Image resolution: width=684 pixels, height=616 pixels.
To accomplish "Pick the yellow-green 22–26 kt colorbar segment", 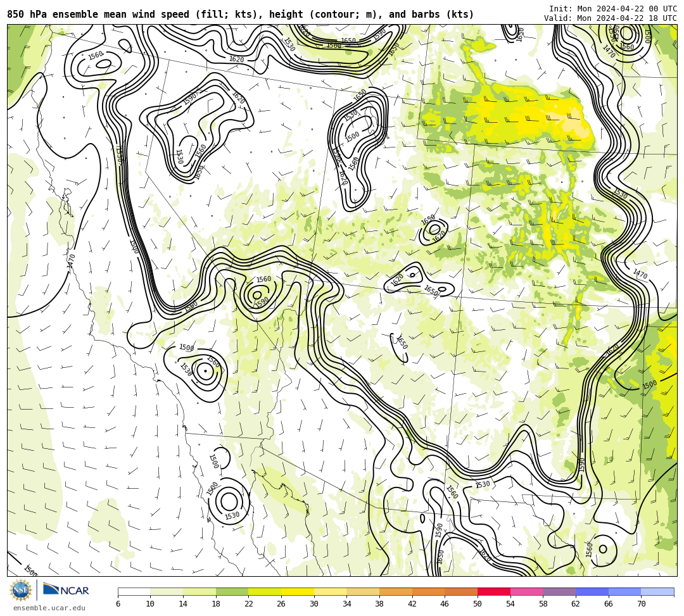I will (265, 591).
